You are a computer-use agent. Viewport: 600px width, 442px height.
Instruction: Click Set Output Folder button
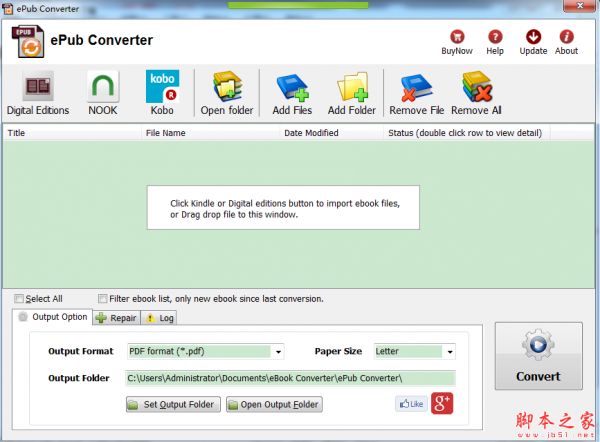[173, 404]
